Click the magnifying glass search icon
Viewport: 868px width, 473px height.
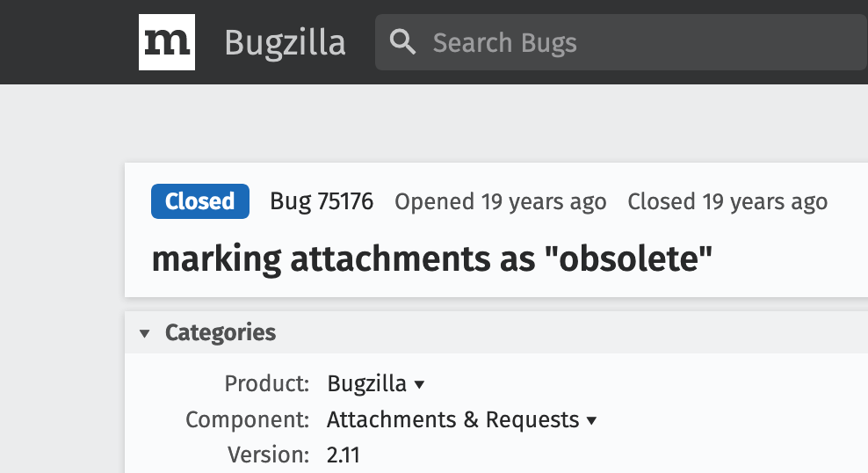point(402,42)
